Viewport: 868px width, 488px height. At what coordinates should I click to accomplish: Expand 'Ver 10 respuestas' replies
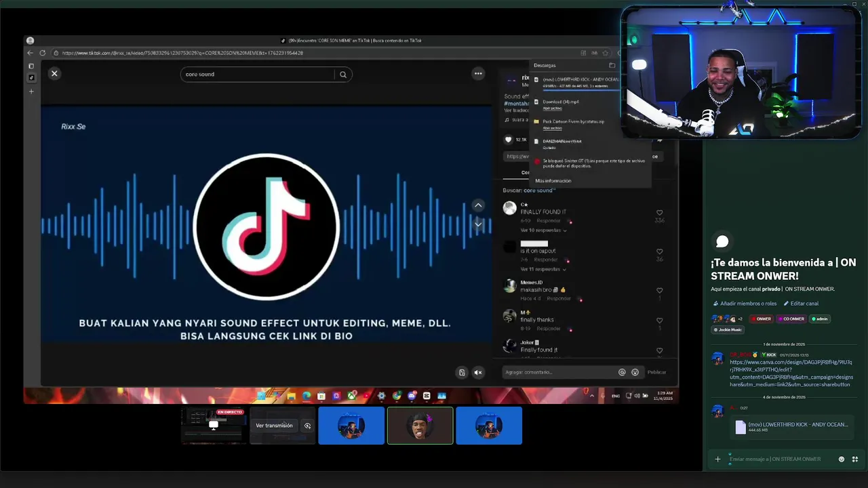[543, 230]
